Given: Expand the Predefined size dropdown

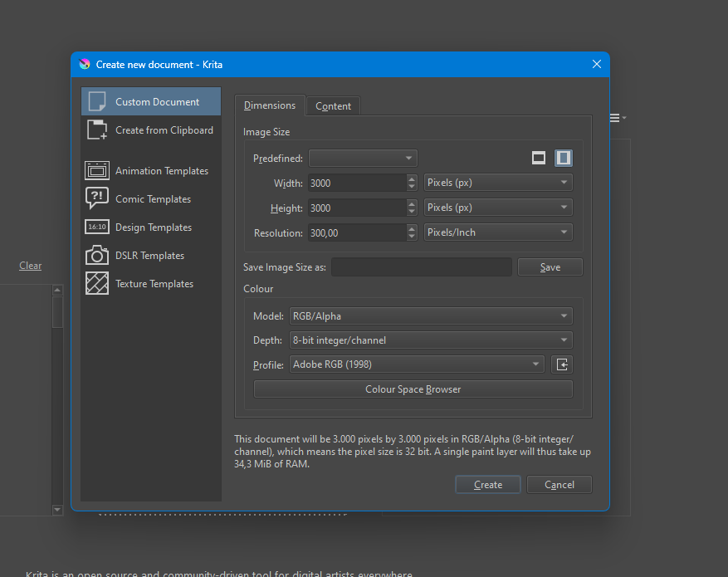Looking at the screenshot, I should click(x=363, y=158).
